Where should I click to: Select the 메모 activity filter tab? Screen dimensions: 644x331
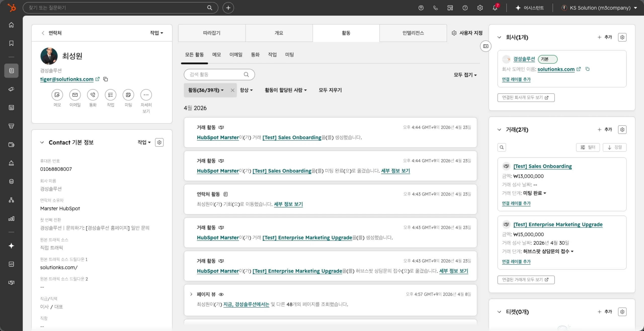click(217, 55)
